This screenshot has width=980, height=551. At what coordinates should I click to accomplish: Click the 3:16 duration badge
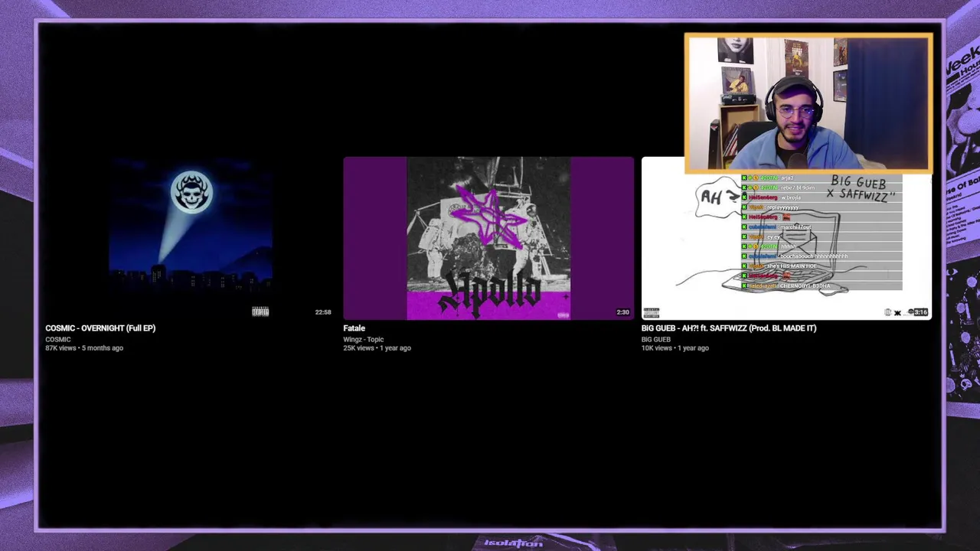pos(921,312)
